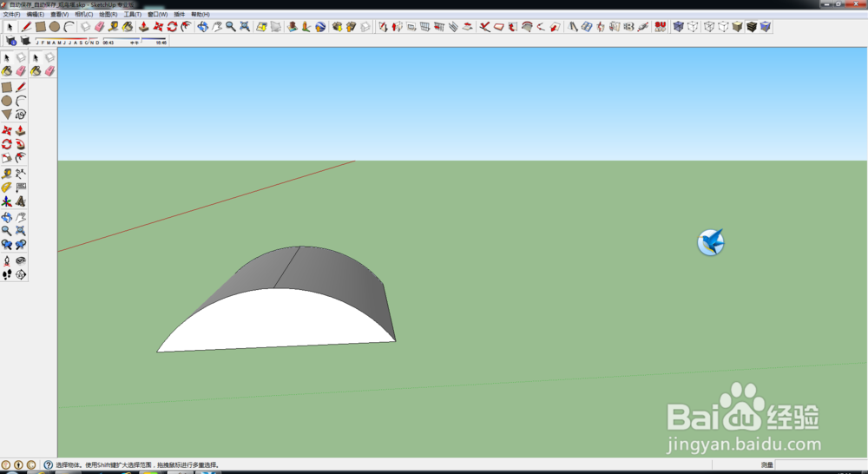Open the 绘图(R) menu
The height and width of the screenshot is (474, 868).
(x=108, y=15)
